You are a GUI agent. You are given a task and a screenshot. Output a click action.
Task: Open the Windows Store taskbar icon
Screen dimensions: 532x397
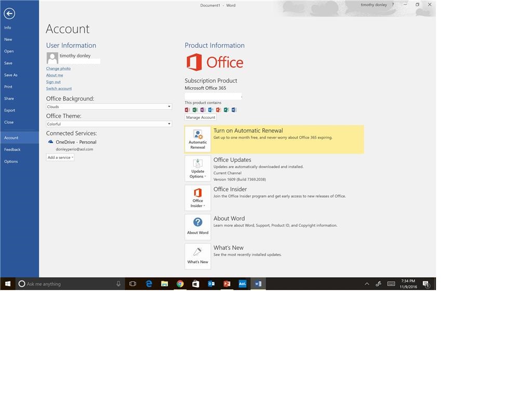tap(196, 284)
